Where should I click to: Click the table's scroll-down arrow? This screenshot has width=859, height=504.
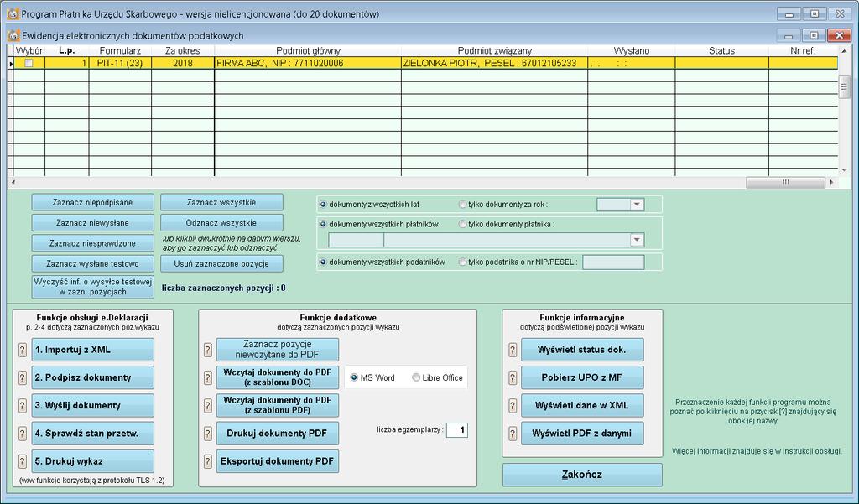click(x=844, y=170)
